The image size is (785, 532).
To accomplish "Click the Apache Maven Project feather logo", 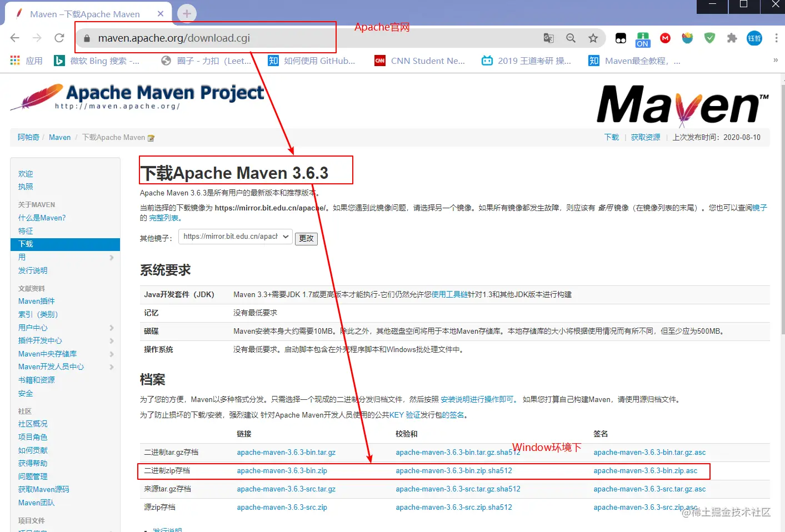I will click(137, 97).
